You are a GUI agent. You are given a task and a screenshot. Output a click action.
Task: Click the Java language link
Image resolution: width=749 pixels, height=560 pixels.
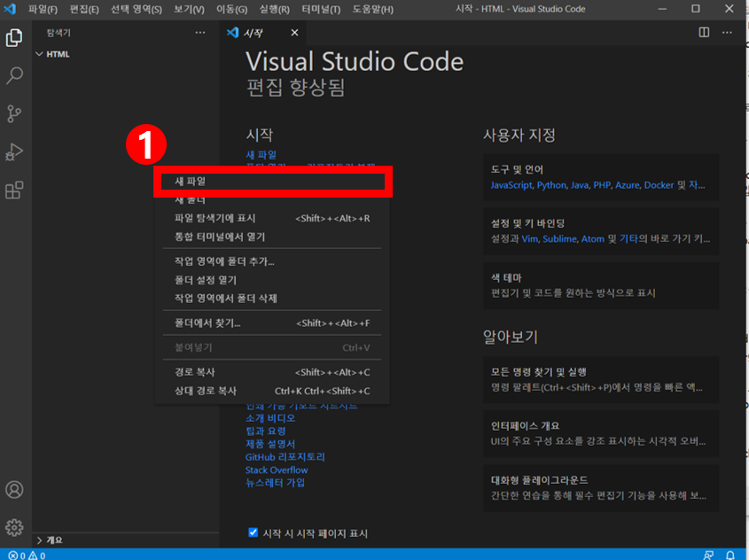[580, 185]
